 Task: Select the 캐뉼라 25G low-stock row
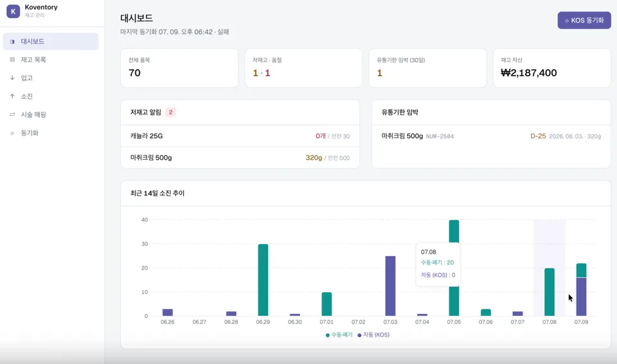coord(240,136)
